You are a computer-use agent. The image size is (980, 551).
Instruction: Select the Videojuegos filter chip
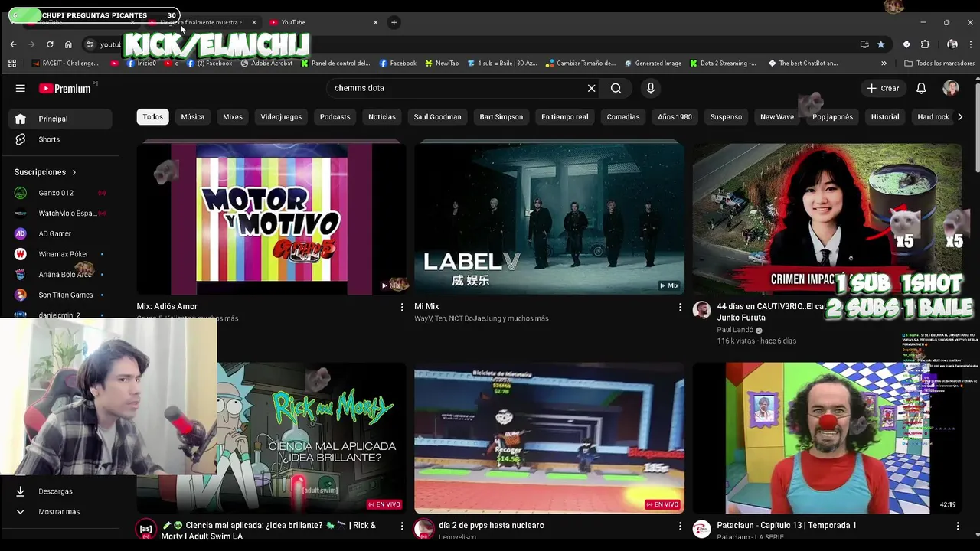click(281, 117)
